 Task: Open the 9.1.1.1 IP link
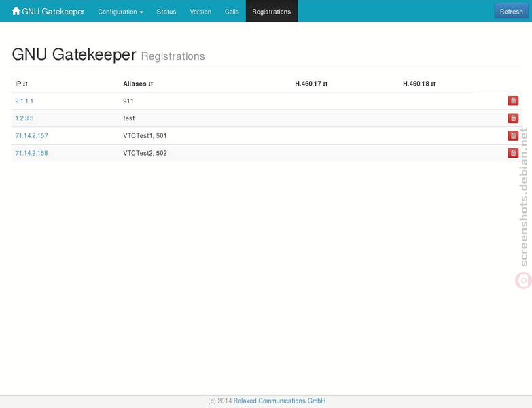(x=24, y=101)
